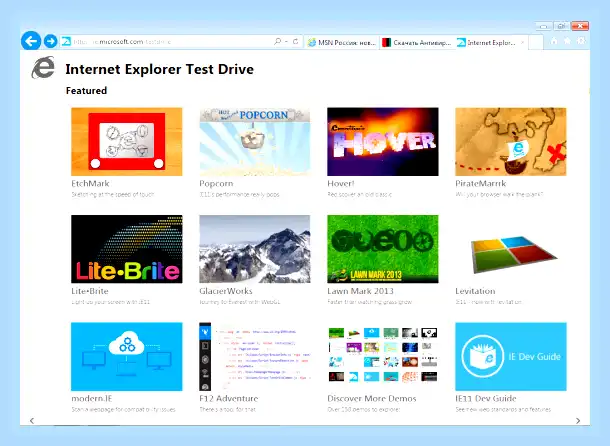
Task: Switch to the Скачать Антивир tab
Action: pyautogui.click(x=417, y=42)
